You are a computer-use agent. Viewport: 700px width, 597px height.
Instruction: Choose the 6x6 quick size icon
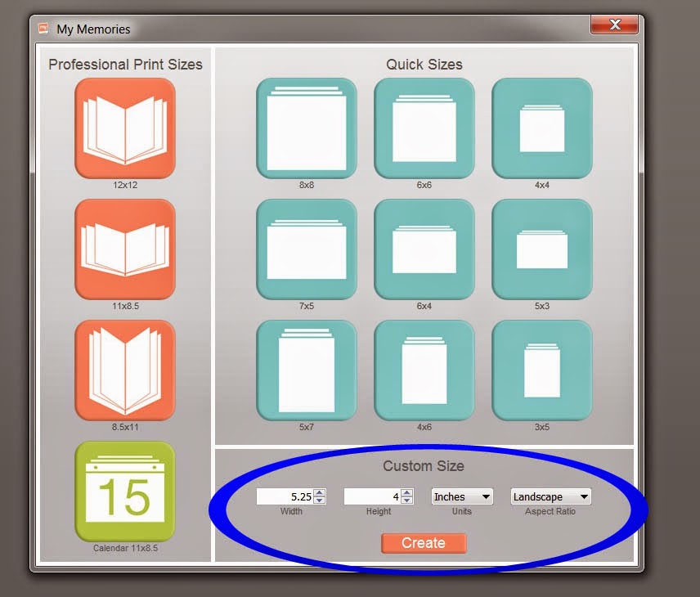coord(424,128)
